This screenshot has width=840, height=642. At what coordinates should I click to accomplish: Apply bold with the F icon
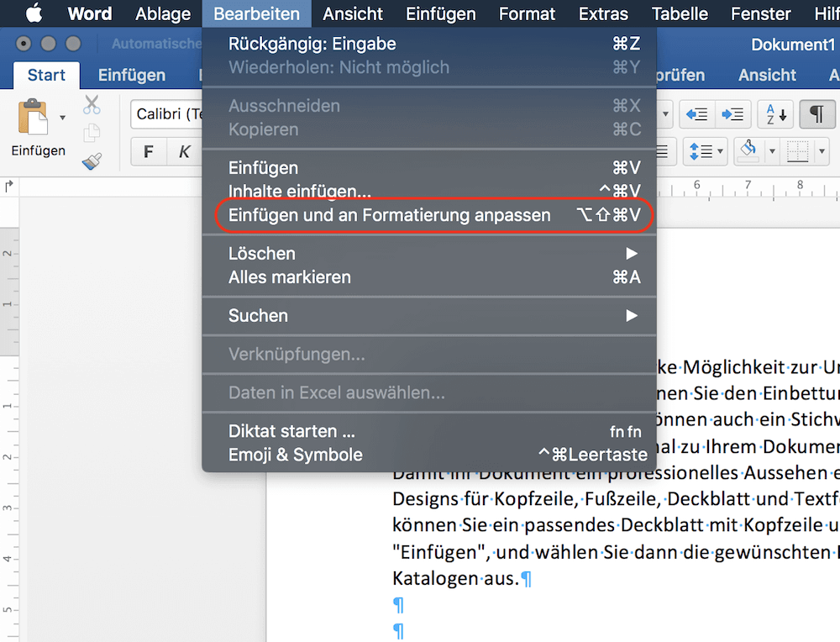click(149, 150)
